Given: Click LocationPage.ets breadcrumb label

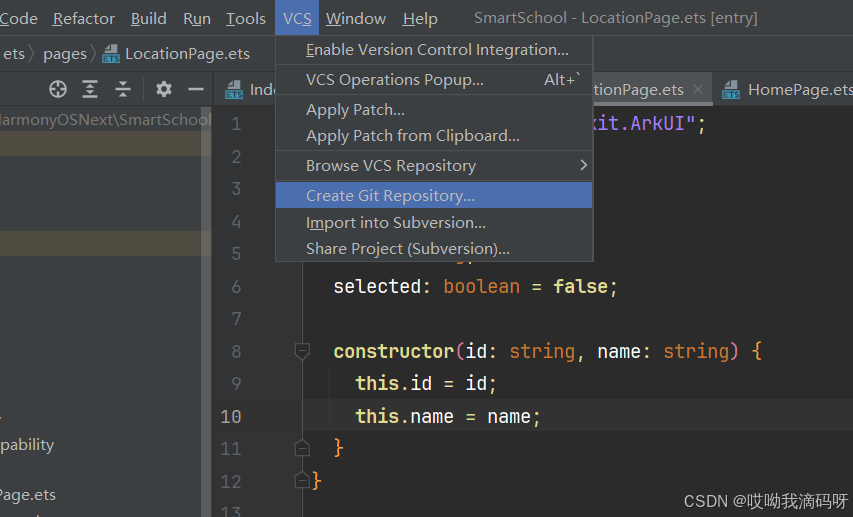Looking at the screenshot, I should [x=187, y=54].
